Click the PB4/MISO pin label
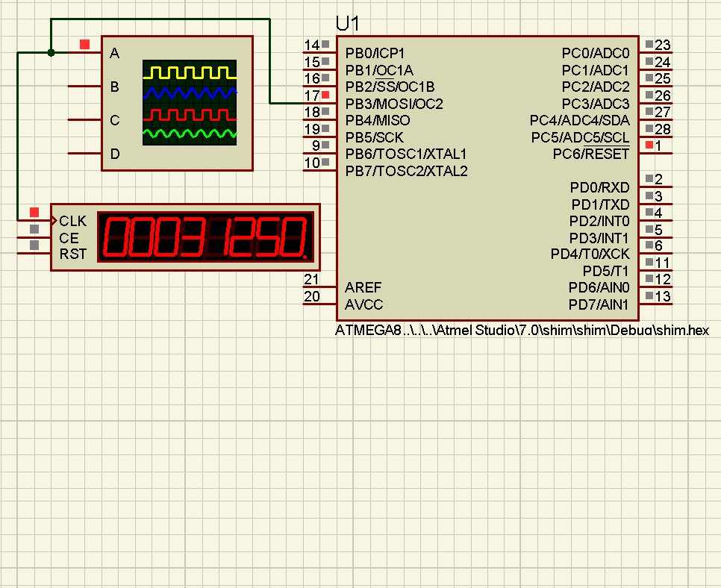Screen dimensions: 721x588 378,120
